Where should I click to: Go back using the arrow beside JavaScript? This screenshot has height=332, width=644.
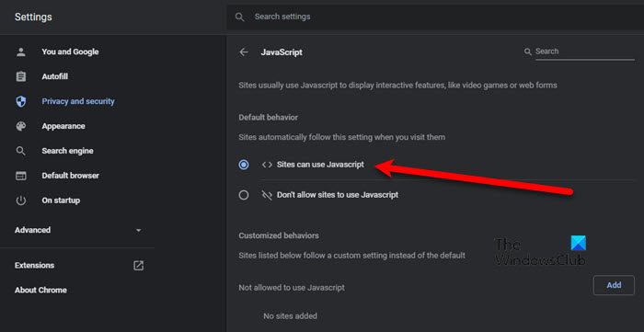tap(244, 52)
